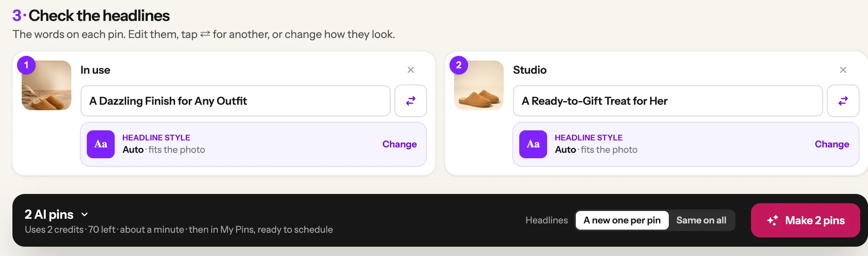Click the 'Check the headlines' heading
This screenshot has height=256, width=868.
pos(99,16)
